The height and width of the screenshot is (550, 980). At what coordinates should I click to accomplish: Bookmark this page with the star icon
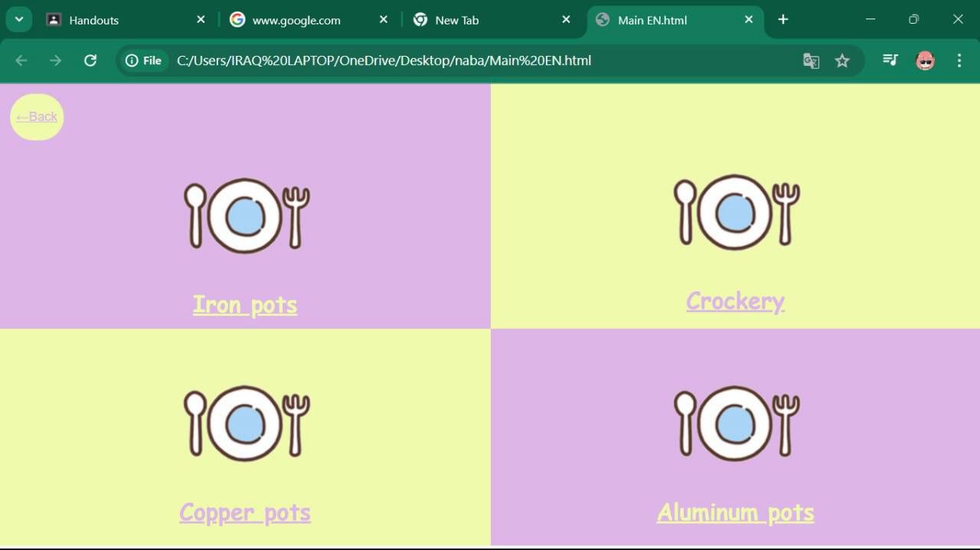842,60
